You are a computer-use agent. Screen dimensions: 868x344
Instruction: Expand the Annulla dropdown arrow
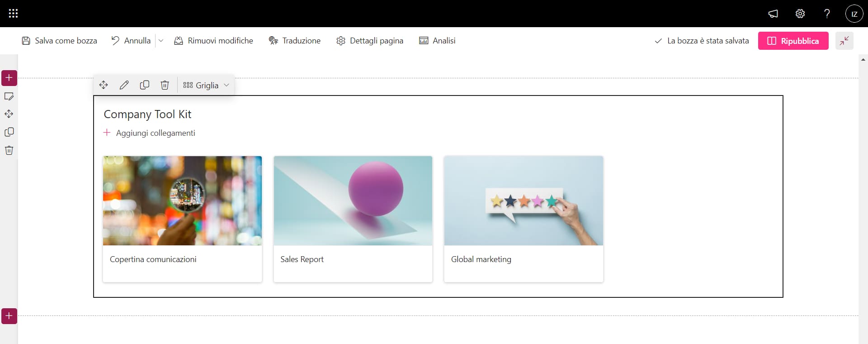click(161, 41)
